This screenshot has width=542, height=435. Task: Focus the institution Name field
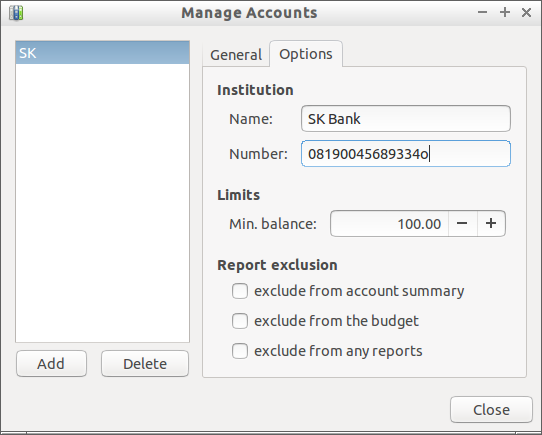tap(406, 119)
